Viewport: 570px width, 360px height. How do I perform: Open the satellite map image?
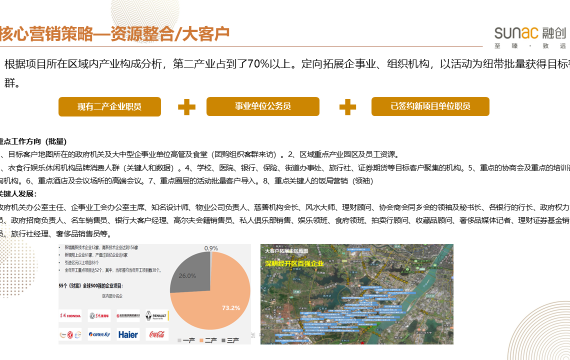[x=357, y=294]
